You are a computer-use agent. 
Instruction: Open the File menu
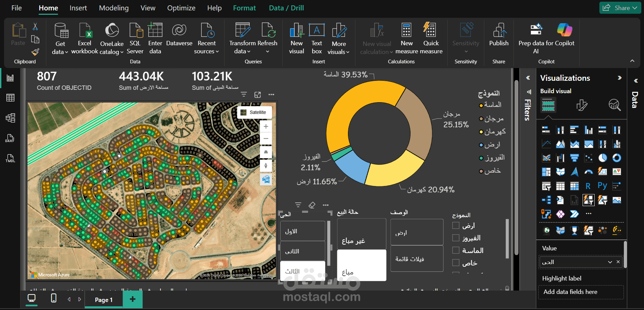click(16, 8)
